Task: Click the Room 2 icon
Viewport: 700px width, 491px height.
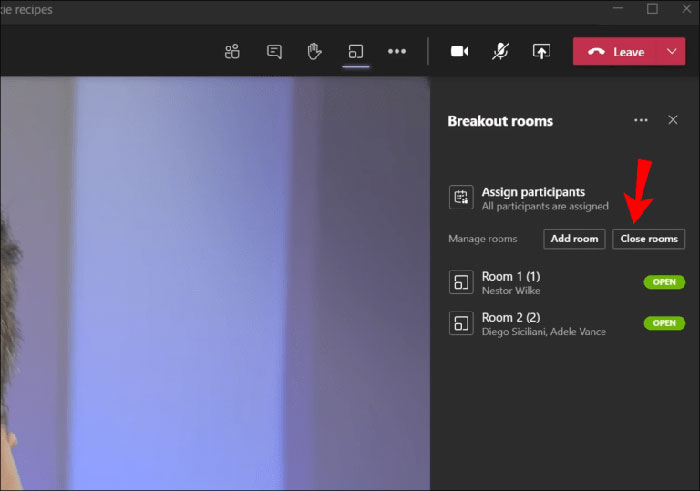Action: click(461, 324)
